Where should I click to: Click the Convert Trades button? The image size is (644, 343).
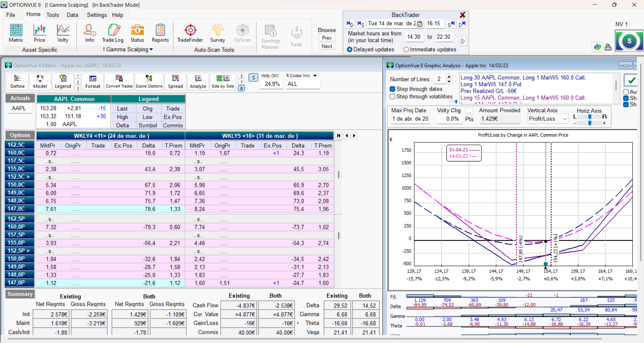(119, 82)
